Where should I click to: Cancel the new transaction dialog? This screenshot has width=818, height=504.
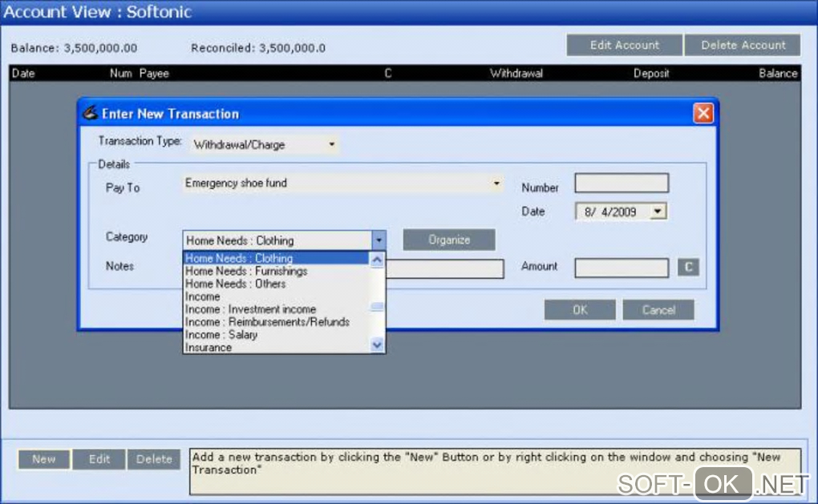coord(658,309)
